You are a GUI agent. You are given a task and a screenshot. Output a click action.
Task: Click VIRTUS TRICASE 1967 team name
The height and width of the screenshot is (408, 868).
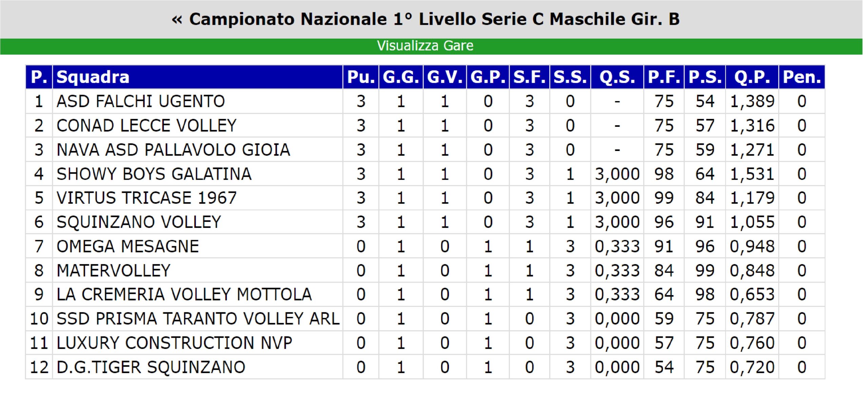(x=146, y=198)
